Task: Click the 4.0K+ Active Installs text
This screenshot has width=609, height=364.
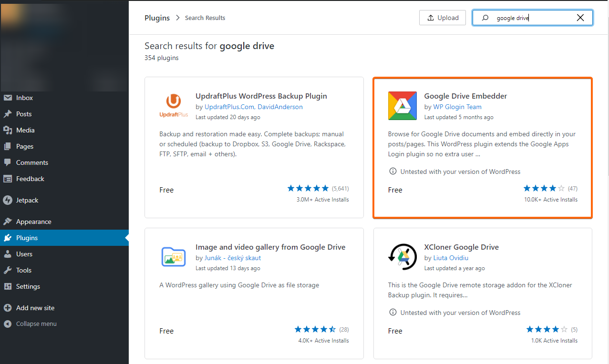Action: click(324, 341)
